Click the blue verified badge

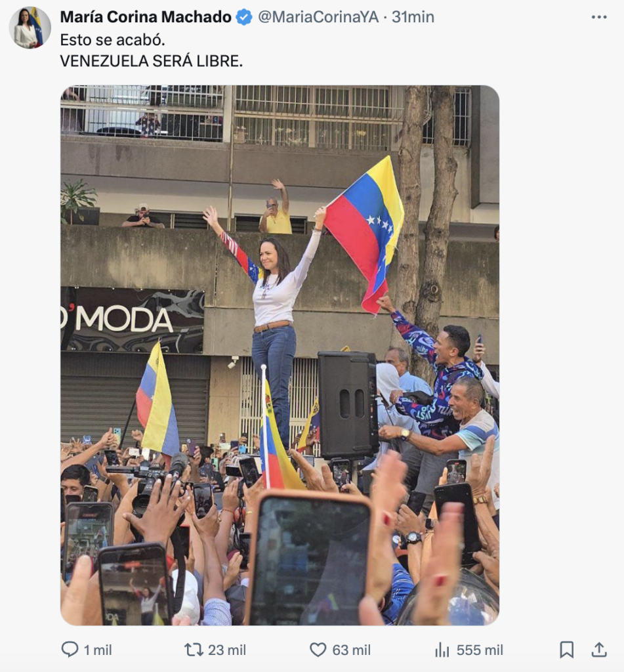(x=244, y=17)
